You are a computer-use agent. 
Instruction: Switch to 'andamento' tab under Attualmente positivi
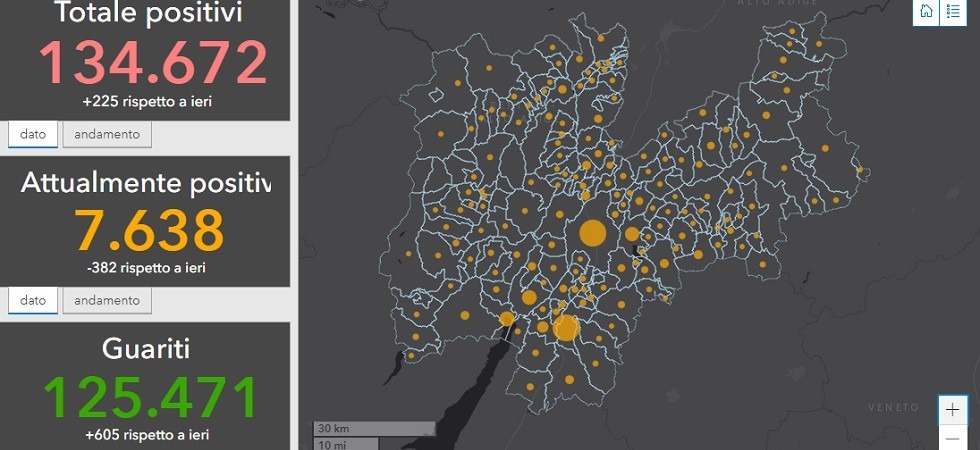tap(107, 301)
